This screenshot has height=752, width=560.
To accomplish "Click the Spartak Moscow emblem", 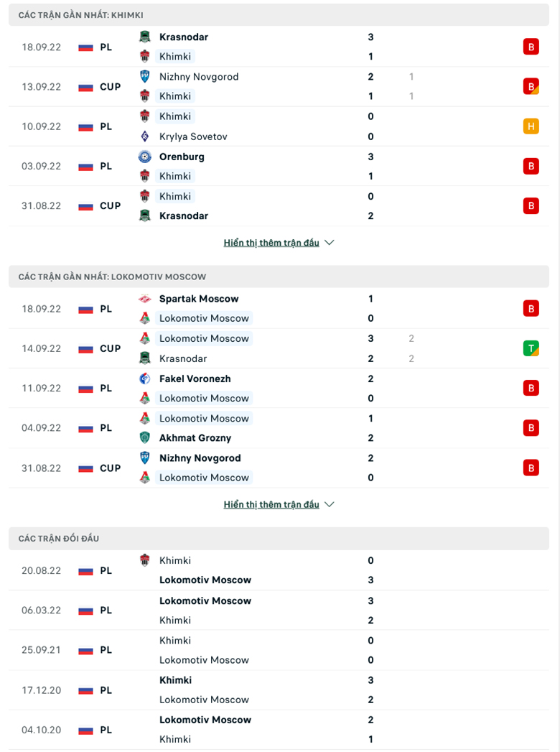I will point(145,299).
